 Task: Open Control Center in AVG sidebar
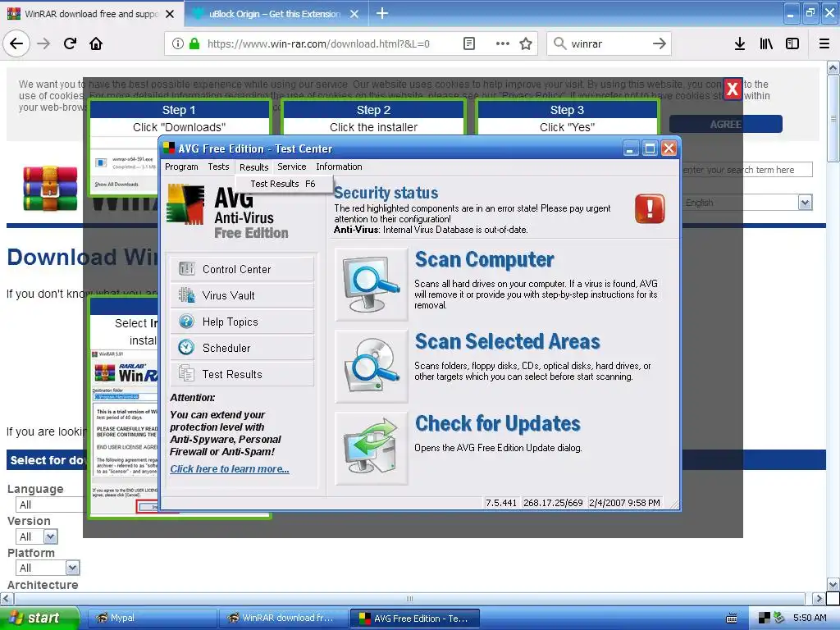[242, 269]
